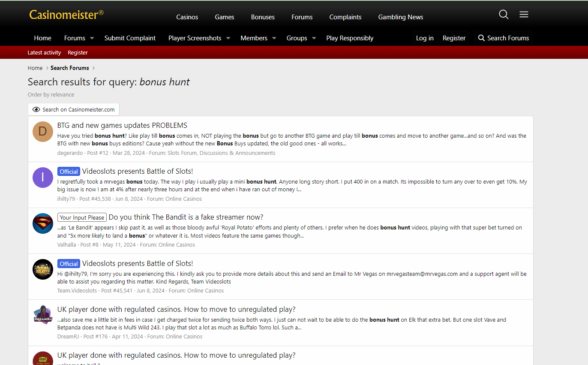Open Team.Videoslots' Videoslots presents Battle of Slots result
Screen dimensions: 588x365
click(x=138, y=263)
